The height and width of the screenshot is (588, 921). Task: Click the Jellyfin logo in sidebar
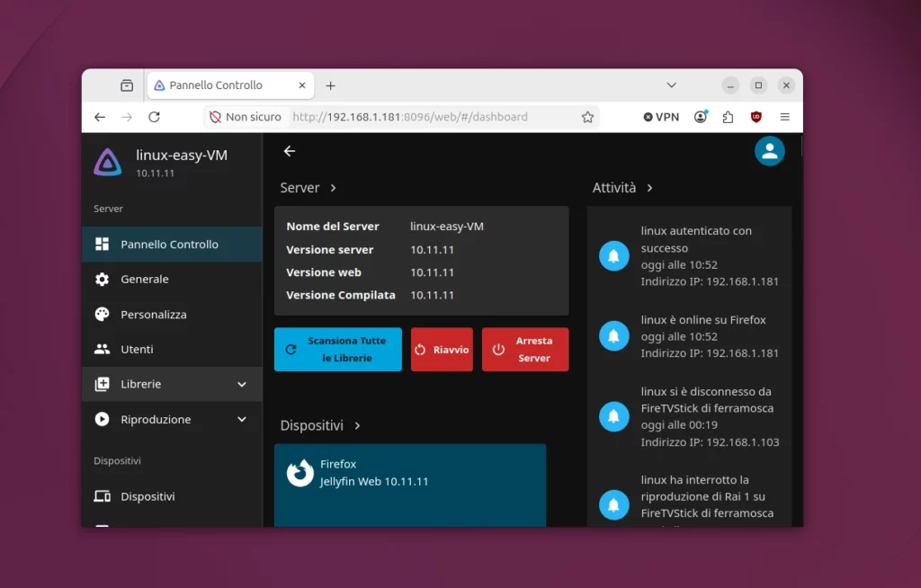(x=108, y=162)
